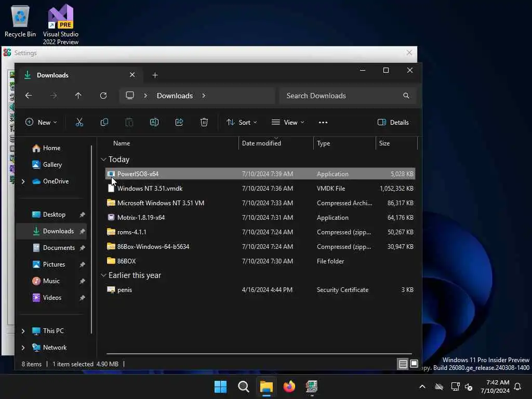Viewport: 532px width, 399px height.
Task: Open Visual Studio 2022 Preview shortcut
Action: pos(61,24)
